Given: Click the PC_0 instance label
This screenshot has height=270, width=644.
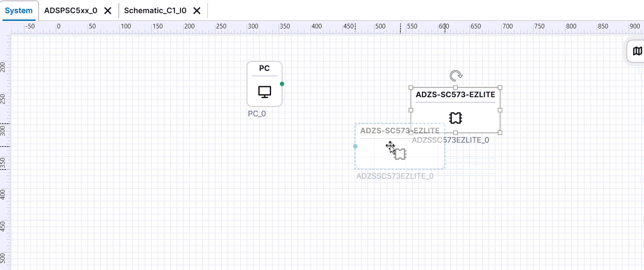Looking at the screenshot, I should [x=257, y=114].
